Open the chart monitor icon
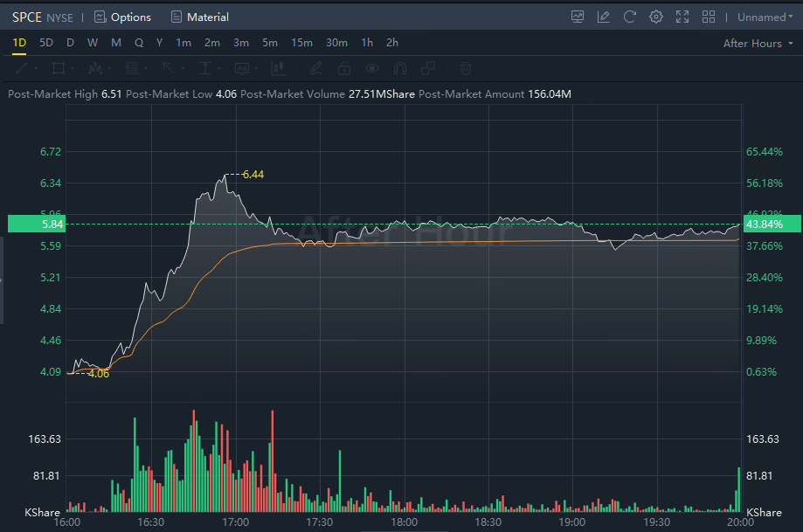Viewport: 803px width, 532px height. (578, 17)
